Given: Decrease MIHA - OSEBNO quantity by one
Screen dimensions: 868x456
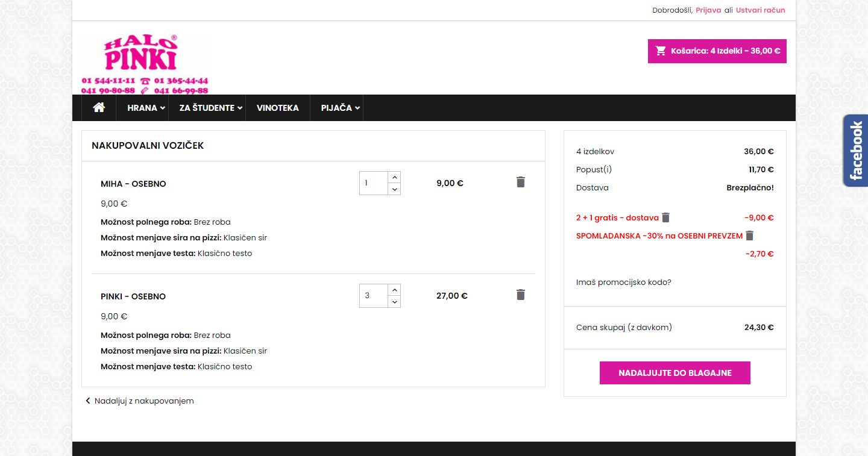Looking at the screenshot, I should point(394,189).
